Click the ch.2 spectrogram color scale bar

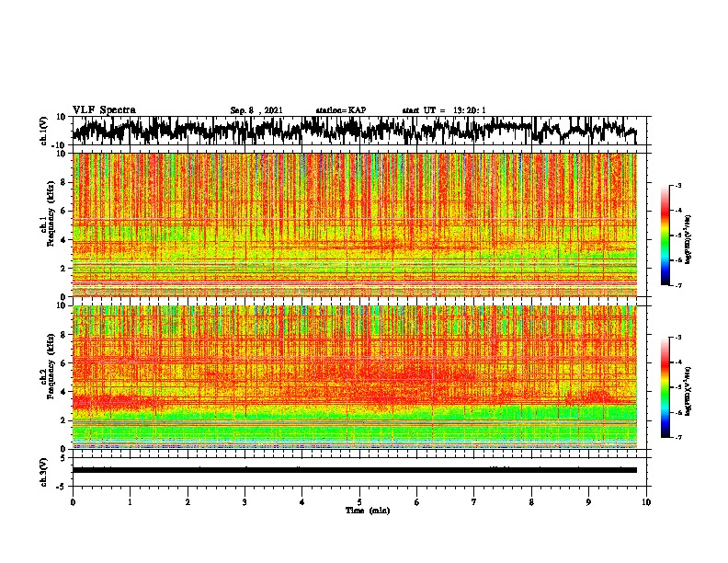[x=665, y=387]
